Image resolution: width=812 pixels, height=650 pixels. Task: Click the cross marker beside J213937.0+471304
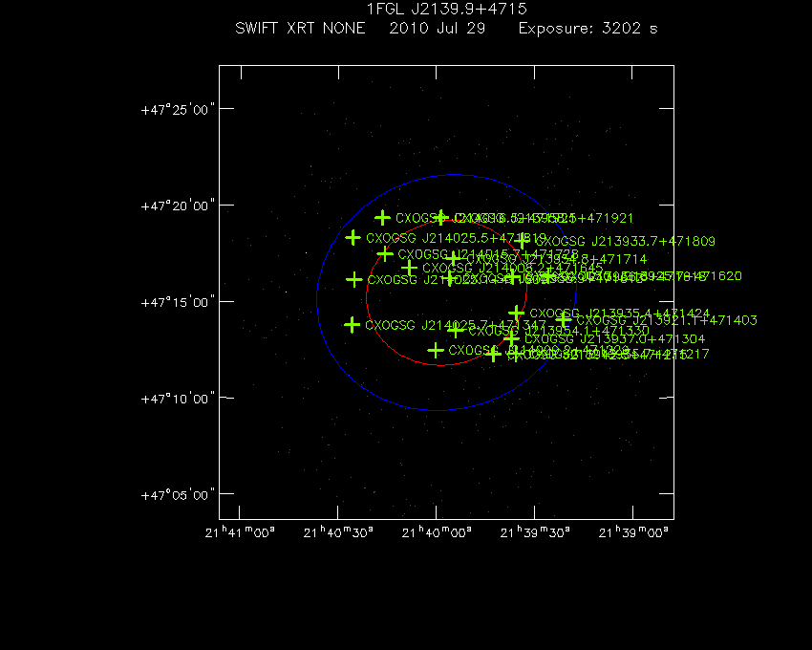[x=512, y=339]
